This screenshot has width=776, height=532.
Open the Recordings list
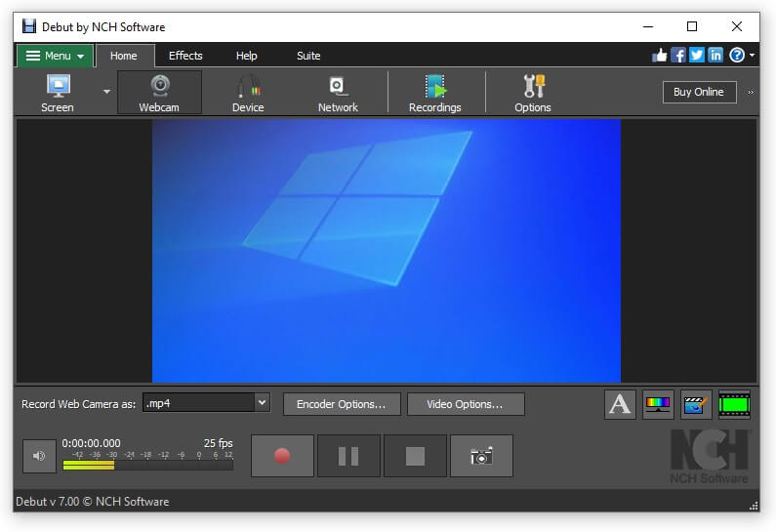(x=435, y=93)
